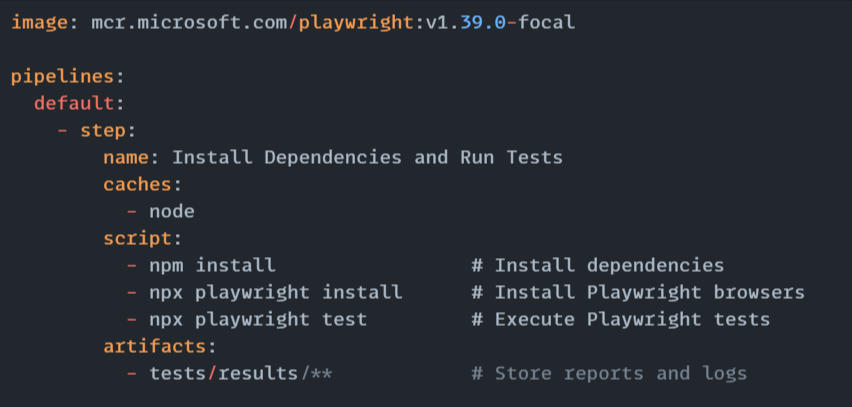Click the mcr.microsoft.com registry text
The height and width of the screenshot is (407, 852).
190,23
